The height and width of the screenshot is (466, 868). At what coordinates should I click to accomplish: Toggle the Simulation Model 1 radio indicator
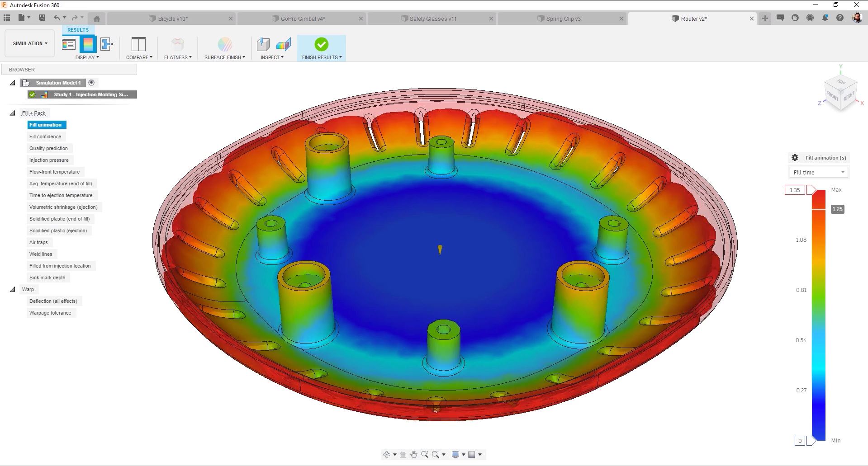pyautogui.click(x=91, y=82)
